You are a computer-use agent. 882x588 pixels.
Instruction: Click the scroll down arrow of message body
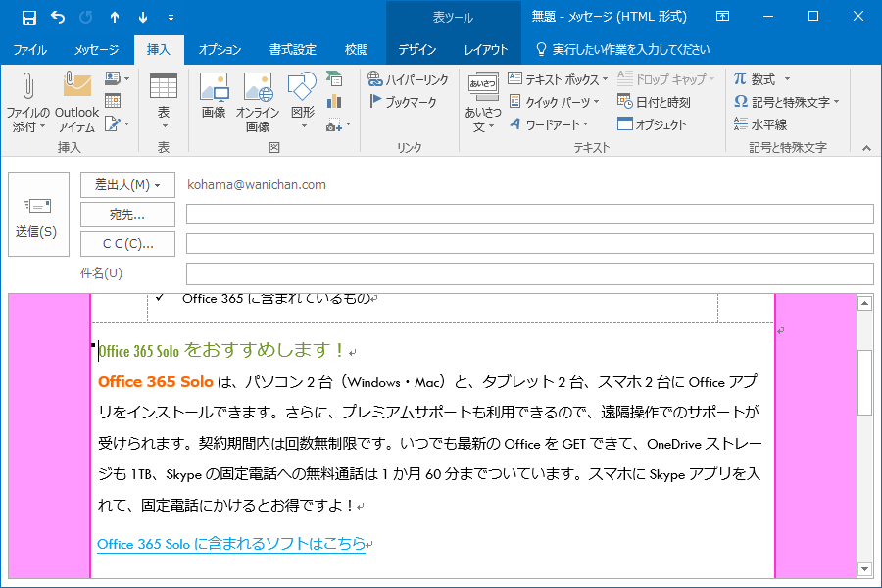point(864,568)
